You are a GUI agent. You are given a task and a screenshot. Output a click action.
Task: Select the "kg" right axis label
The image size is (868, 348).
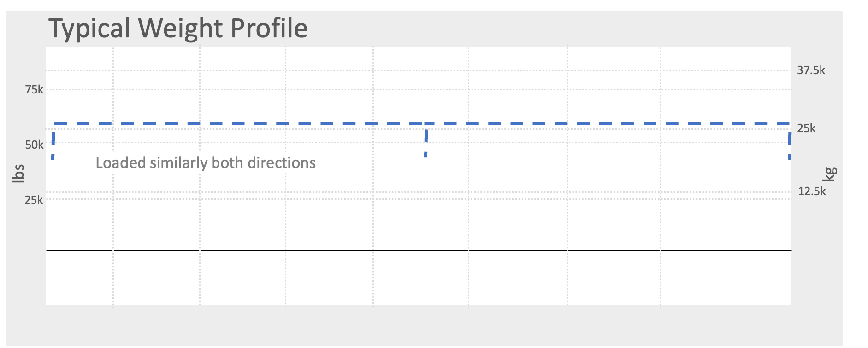pos(830,174)
